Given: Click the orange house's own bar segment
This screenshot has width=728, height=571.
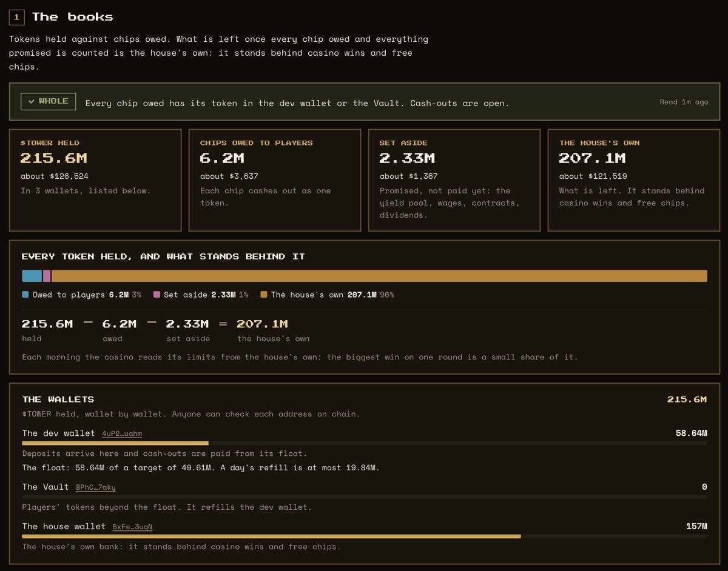Looking at the screenshot, I should pos(380,276).
